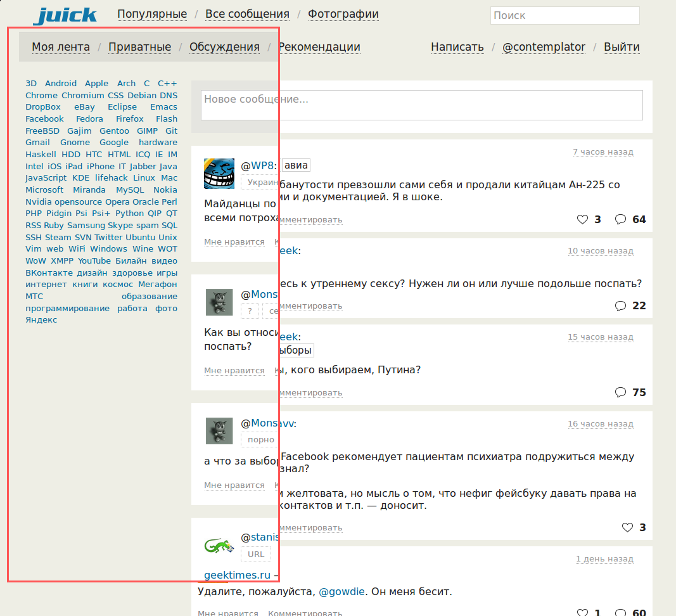Open the opensource tag in cloud
This screenshot has height=616, width=676.
click(79, 202)
